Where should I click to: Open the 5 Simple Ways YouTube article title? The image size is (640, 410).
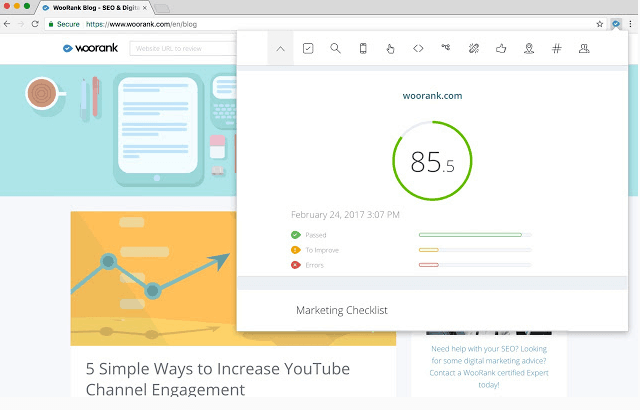[x=218, y=379]
